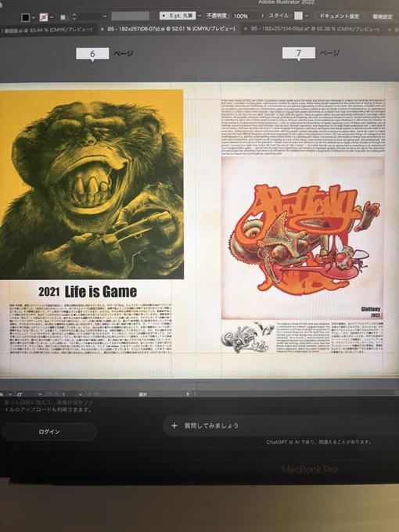Expand the opacity slider arrow
The width and height of the screenshot is (399, 532).
(262, 16)
